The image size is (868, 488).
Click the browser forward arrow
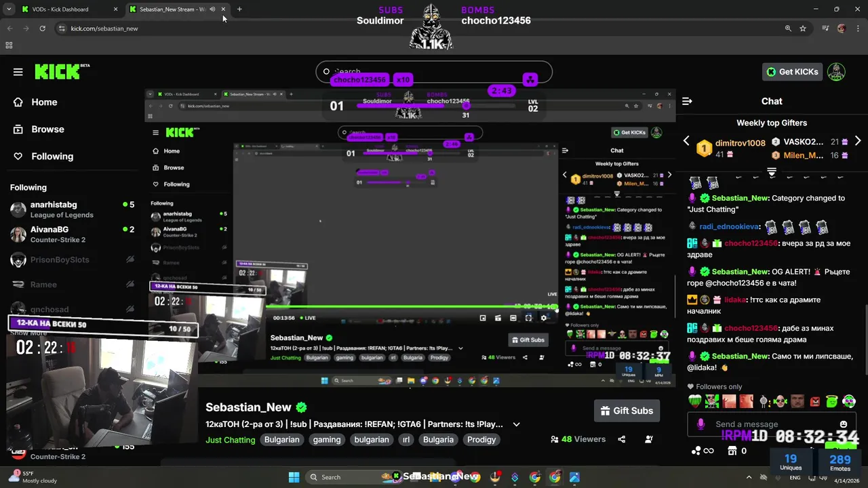tap(26, 28)
